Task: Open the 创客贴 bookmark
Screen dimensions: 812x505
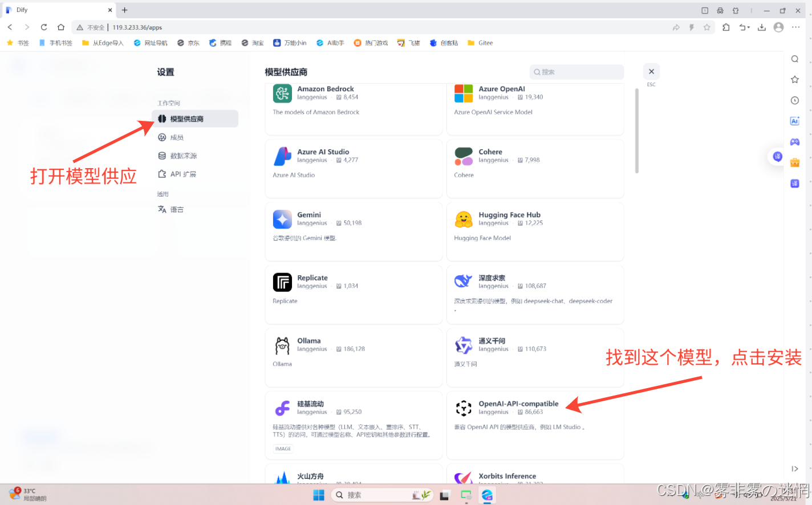Action: (x=444, y=43)
